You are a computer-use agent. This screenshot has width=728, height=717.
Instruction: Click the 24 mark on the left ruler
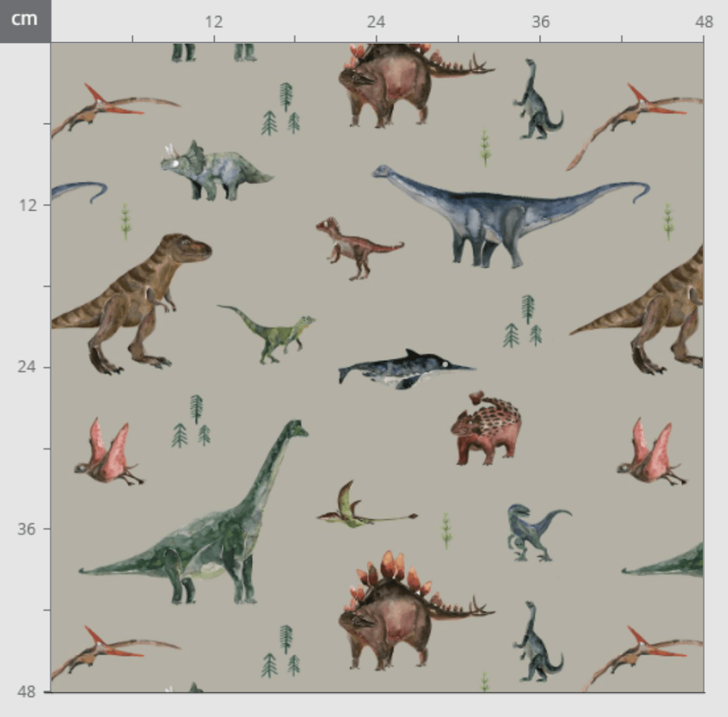[x=26, y=366]
